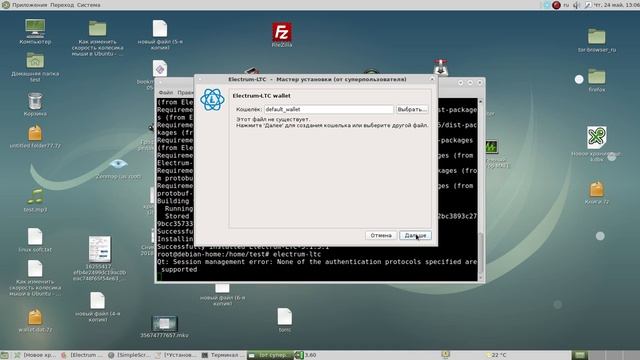Select the 16255417 image thumbnail file
This screenshot has height=360, width=640.
coord(100,258)
